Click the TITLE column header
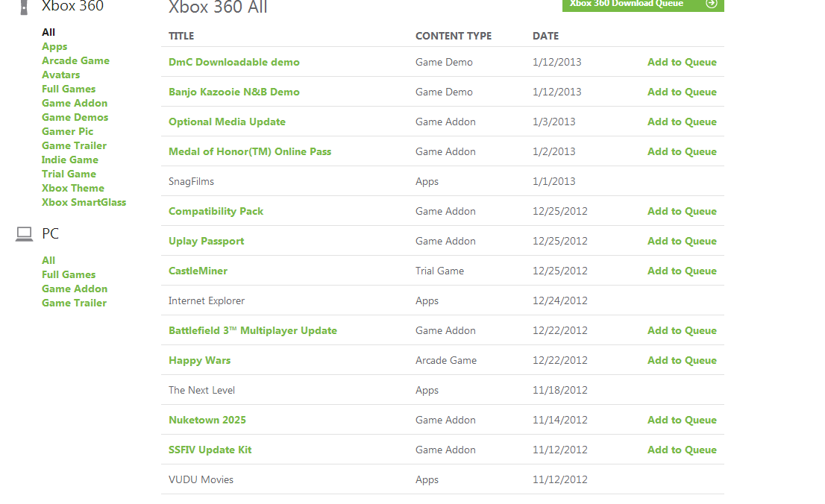Viewport: 825px width, 504px height. 181,36
